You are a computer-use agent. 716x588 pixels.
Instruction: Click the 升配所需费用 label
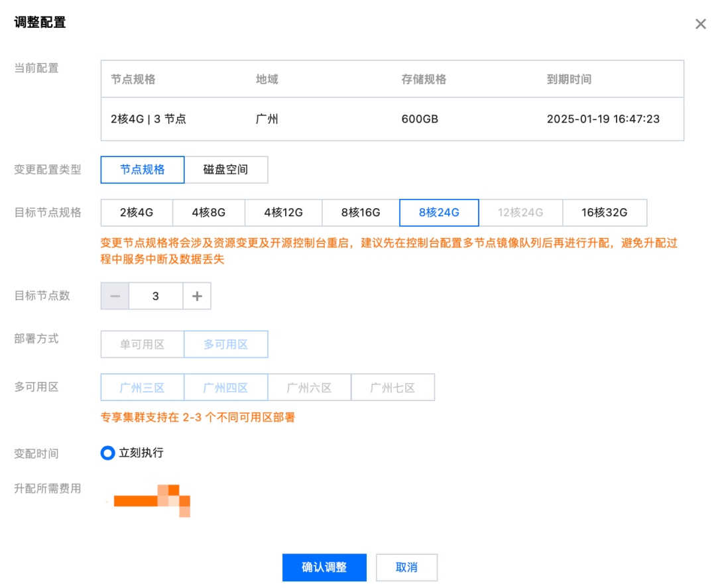tap(48, 489)
